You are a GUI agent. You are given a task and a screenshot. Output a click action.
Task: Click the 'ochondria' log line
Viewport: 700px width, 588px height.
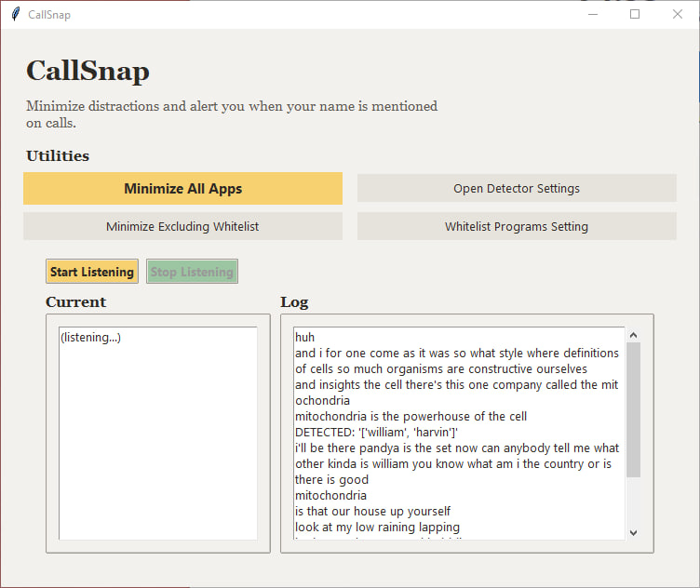tap(322, 401)
